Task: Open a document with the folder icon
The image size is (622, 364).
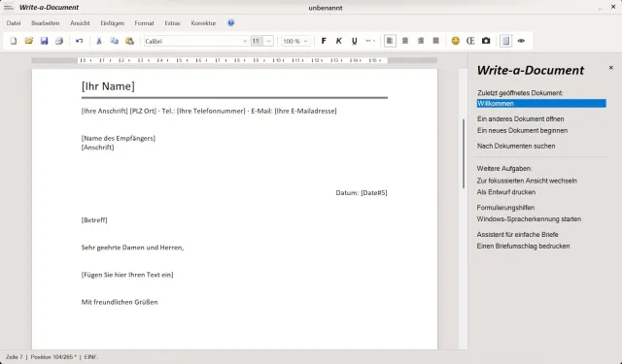Action: (28, 41)
